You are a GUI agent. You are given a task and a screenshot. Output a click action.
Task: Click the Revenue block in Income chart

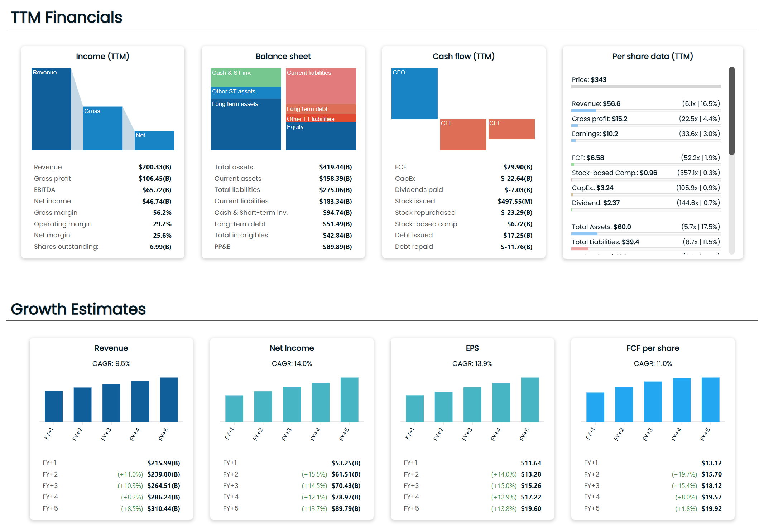click(x=51, y=109)
